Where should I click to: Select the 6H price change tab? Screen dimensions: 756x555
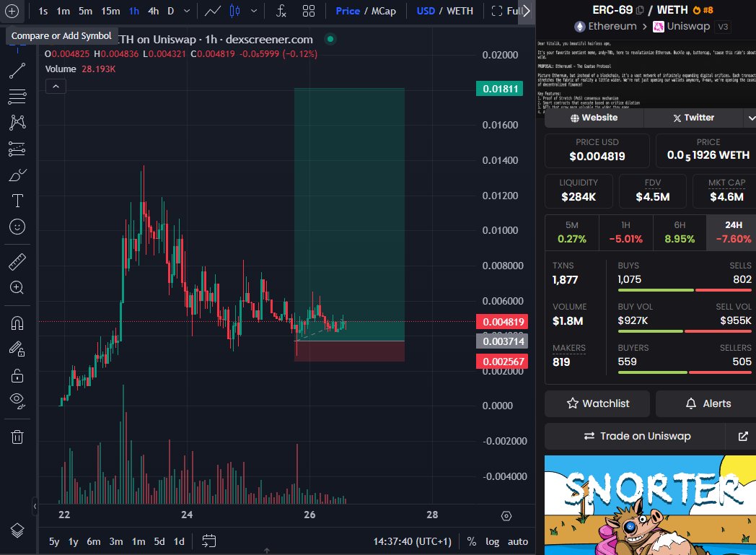(680, 232)
